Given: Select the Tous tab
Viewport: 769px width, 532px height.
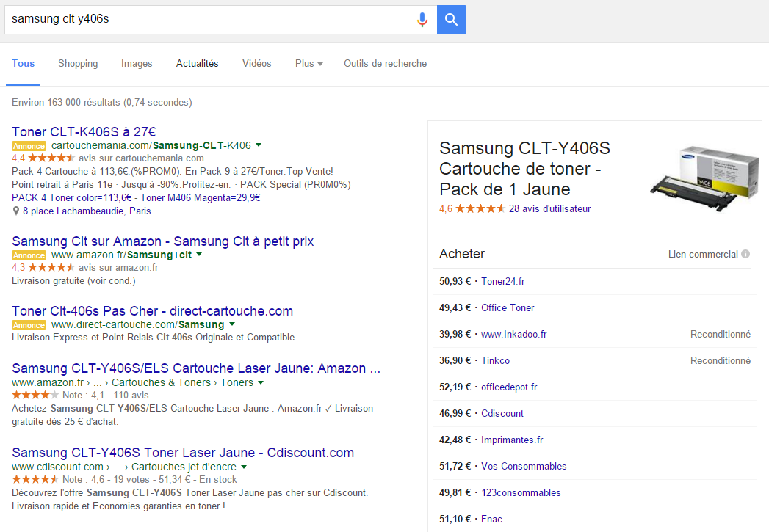Looking at the screenshot, I should click(x=23, y=64).
